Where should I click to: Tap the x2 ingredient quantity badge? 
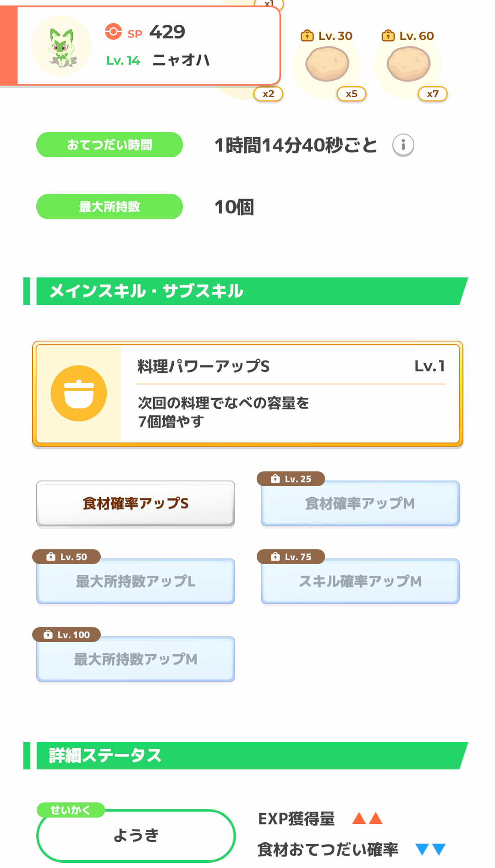268,94
